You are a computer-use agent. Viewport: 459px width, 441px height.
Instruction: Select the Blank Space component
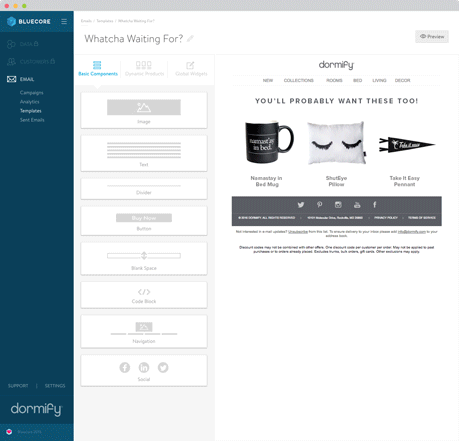click(144, 259)
